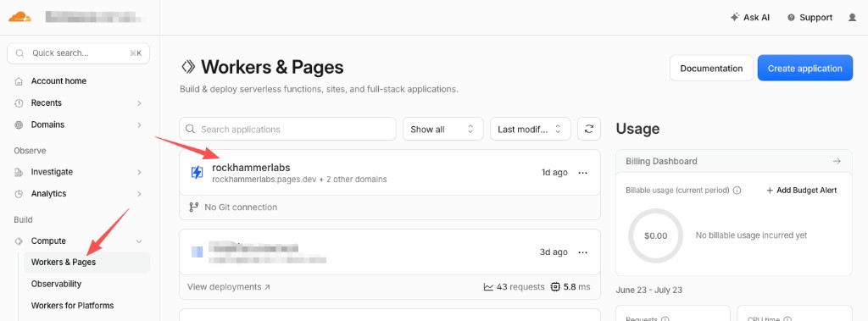Expand the Analytics submenu chevron

click(x=140, y=194)
